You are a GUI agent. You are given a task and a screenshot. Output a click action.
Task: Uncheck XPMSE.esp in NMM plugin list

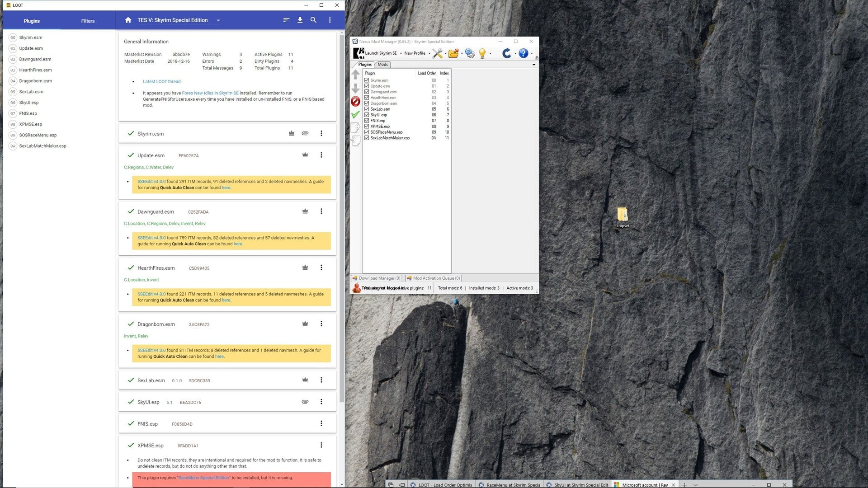[x=367, y=127]
